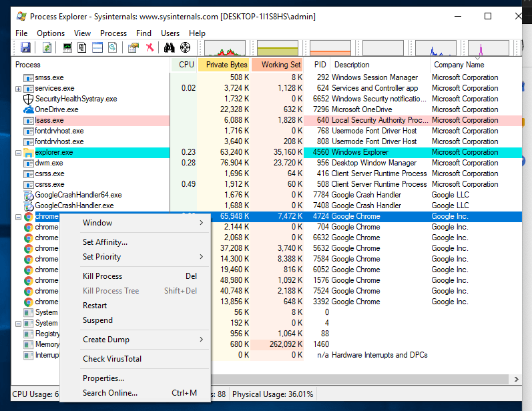This screenshot has height=411, width=532.
Task: Open the Help menu
Action: (x=197, y=33)
